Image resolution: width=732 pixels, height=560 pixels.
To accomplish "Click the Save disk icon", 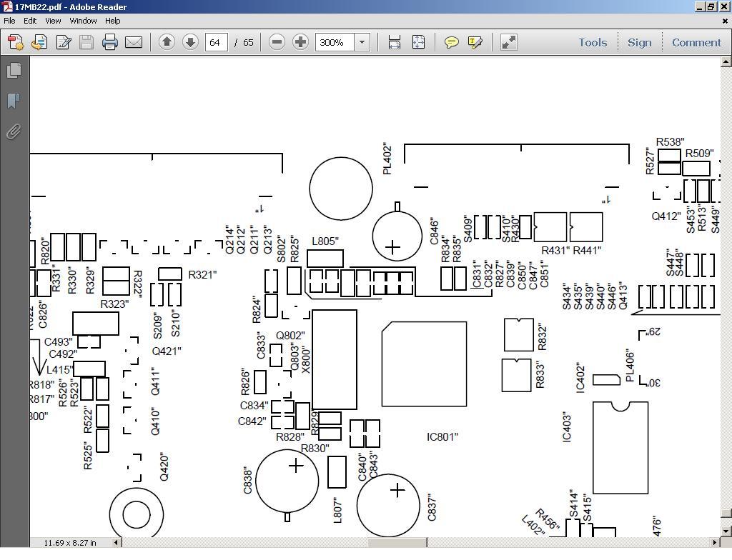I will click(86, 42).
